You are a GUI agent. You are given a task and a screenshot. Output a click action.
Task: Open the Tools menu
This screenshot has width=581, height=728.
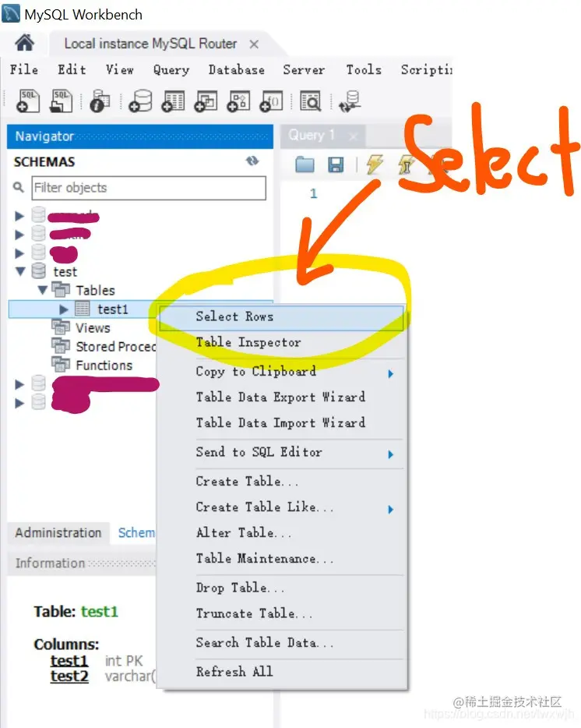click(x=364, y=69)
